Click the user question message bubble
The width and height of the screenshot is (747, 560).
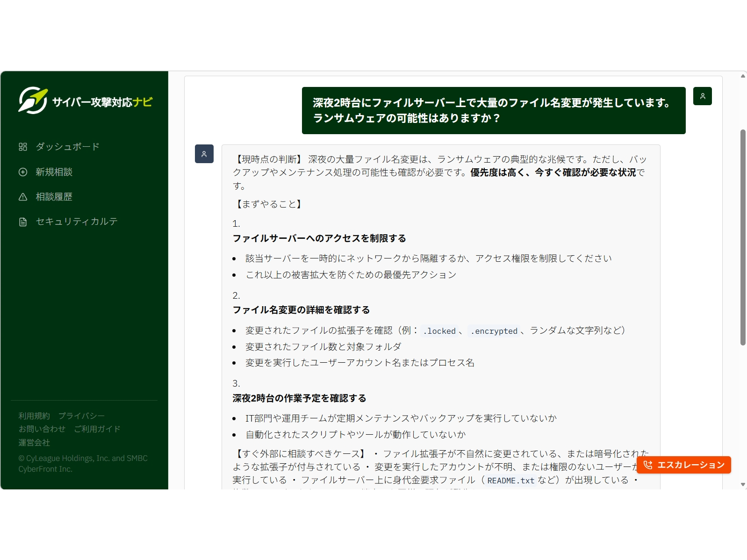point(494,110)
